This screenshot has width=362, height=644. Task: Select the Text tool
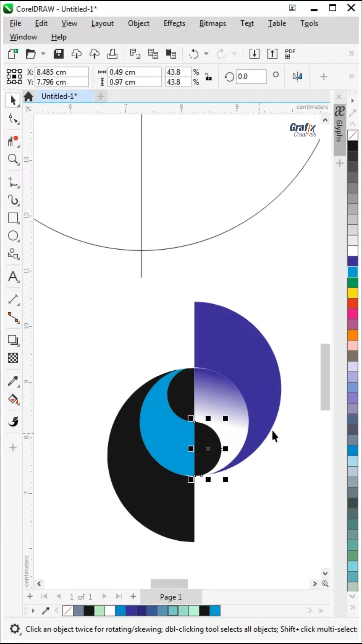[13, 277]
